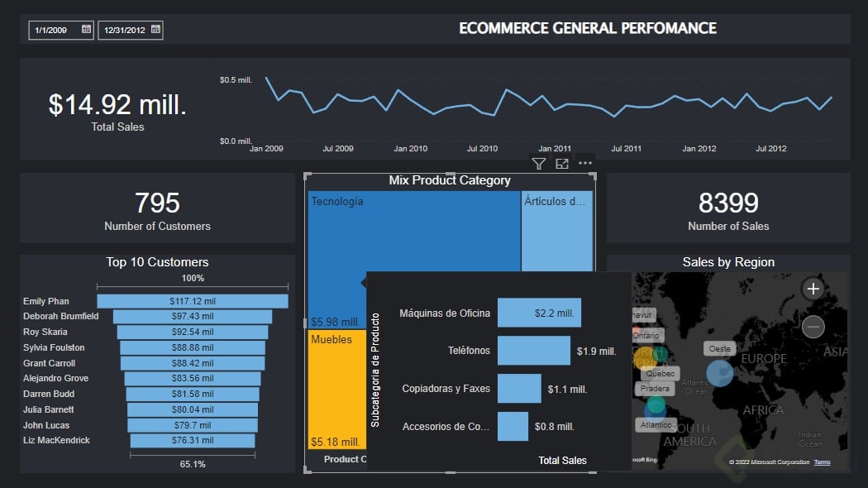Open the Terms link on the map
The image size is (868, 488).
[822, 462]
